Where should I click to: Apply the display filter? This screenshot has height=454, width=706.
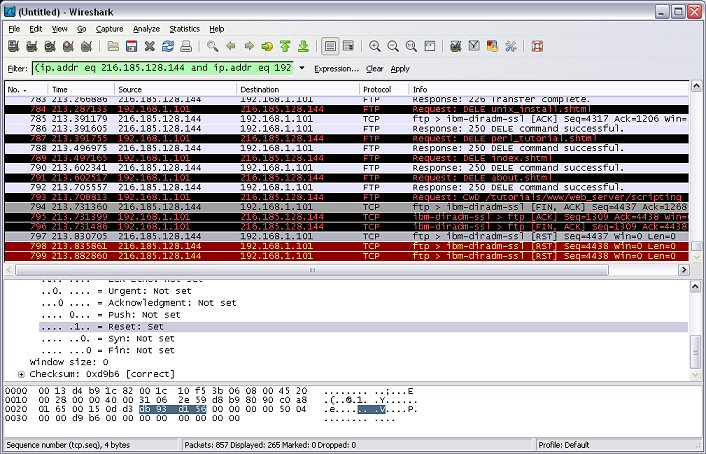(x=400, y=69)
